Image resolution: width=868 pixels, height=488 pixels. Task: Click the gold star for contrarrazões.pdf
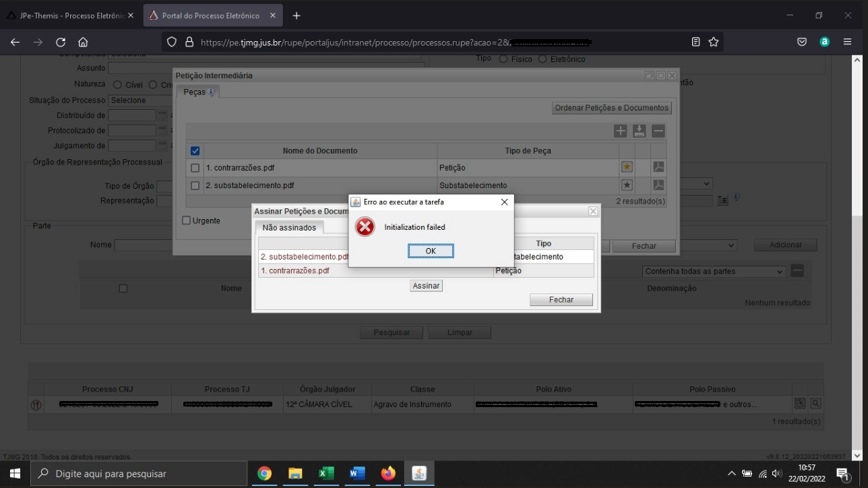(627, 167)
